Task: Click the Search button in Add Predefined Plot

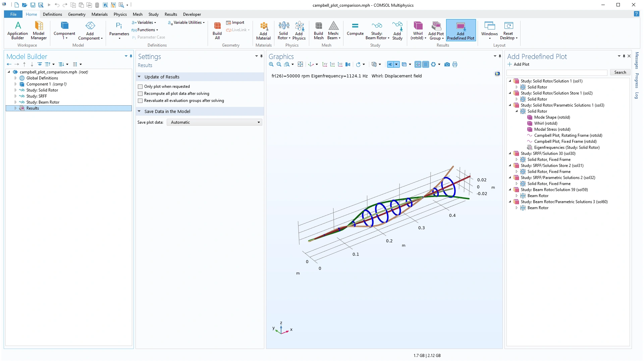Action: (x=620, y=72)
